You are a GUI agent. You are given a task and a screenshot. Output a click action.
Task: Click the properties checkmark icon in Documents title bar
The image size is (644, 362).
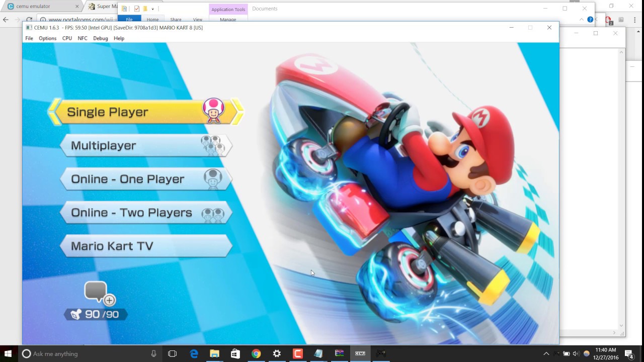(x=136, y=9)
